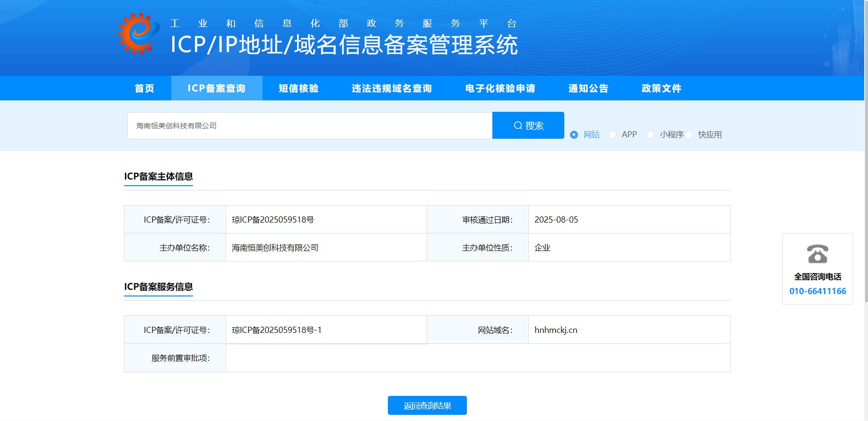This screenshot has height=421, width=868.
Task: Click 返回查询结果 button
Action: [427, 405]
